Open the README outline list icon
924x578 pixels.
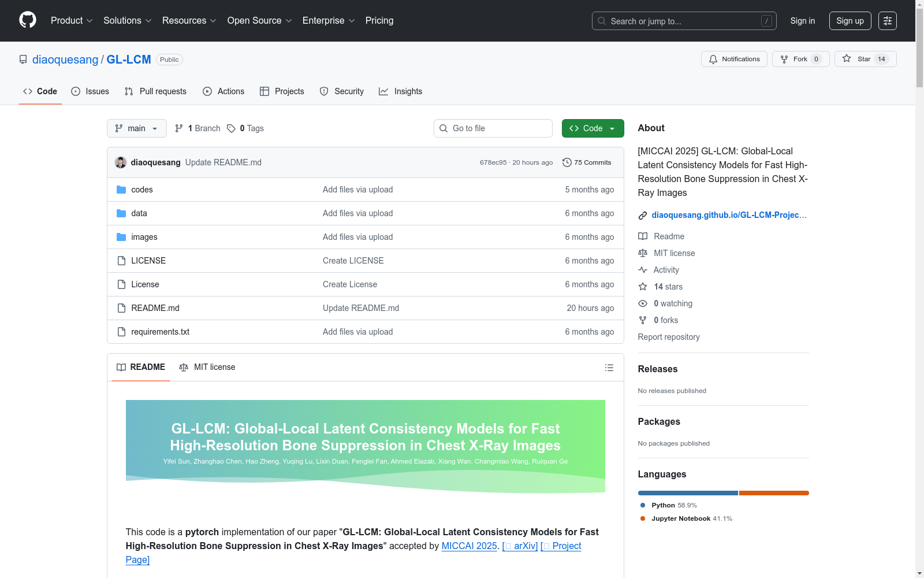coord(609,368)
